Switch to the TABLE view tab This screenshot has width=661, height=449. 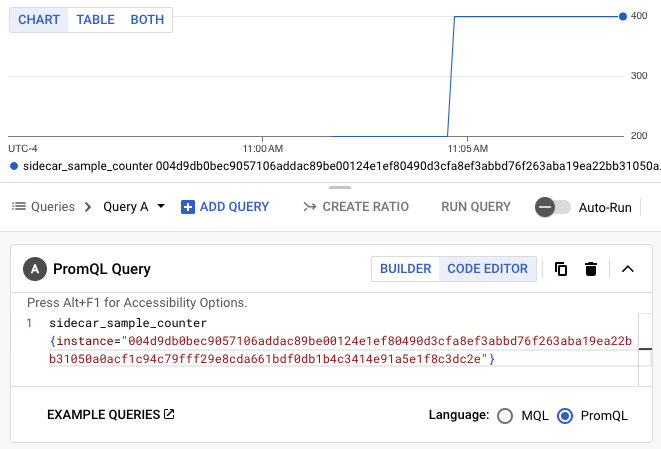coord(95,20)
